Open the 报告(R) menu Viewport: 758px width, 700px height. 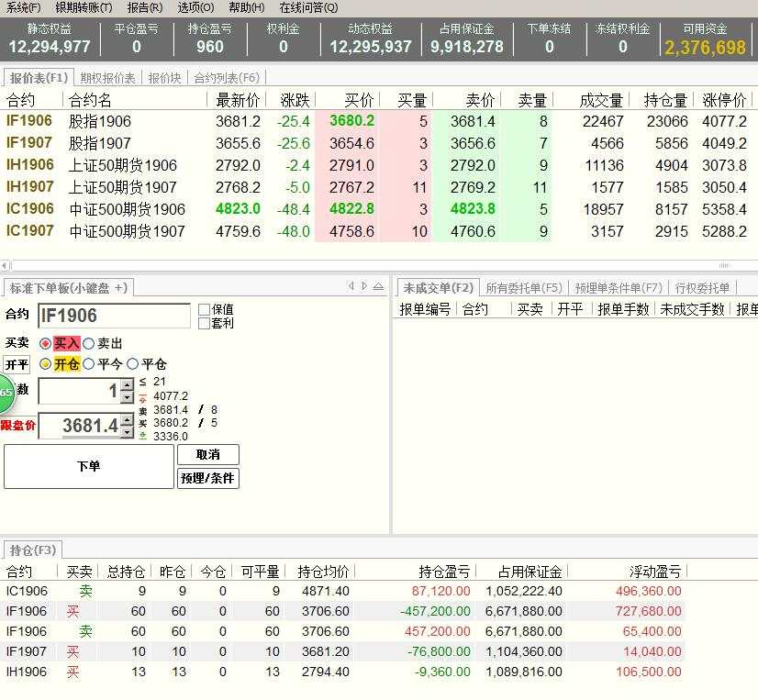(145, 7)
